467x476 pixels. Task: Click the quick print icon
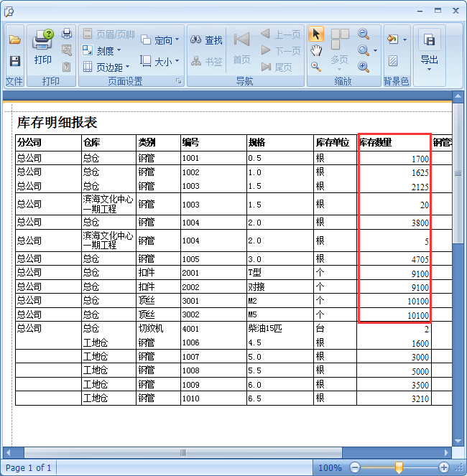pos(67,34)
